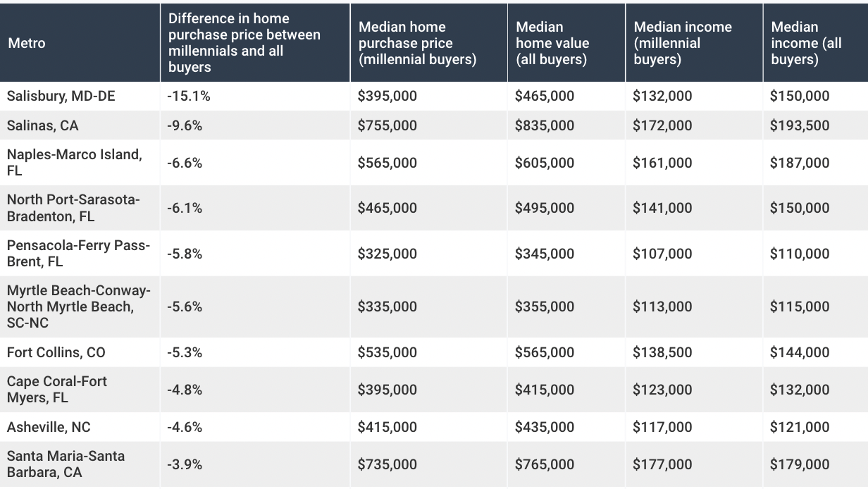
Task: Select the $138,500 millennial income cell
Action: point(662,352)
